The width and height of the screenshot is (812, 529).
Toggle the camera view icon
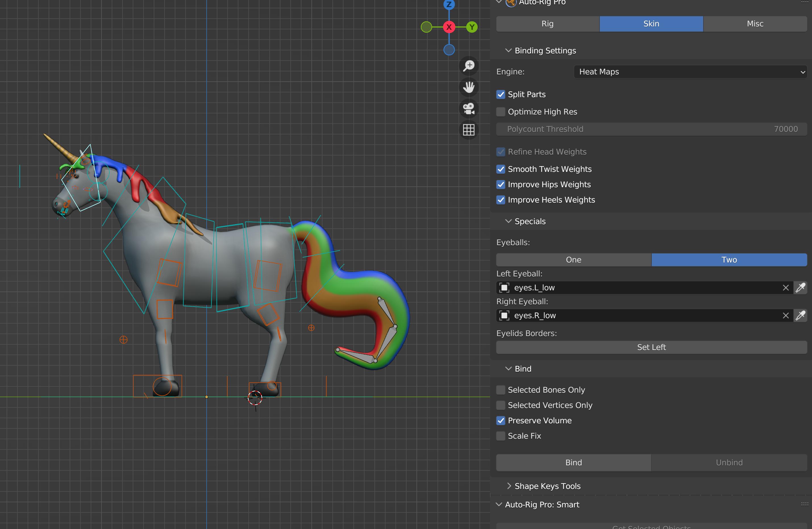469,109
